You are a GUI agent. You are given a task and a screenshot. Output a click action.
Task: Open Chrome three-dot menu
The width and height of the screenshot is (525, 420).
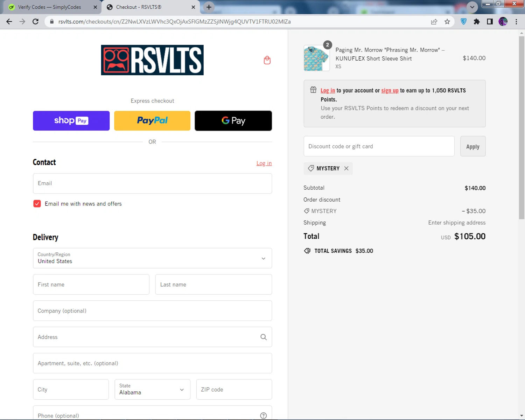[516, 22]
